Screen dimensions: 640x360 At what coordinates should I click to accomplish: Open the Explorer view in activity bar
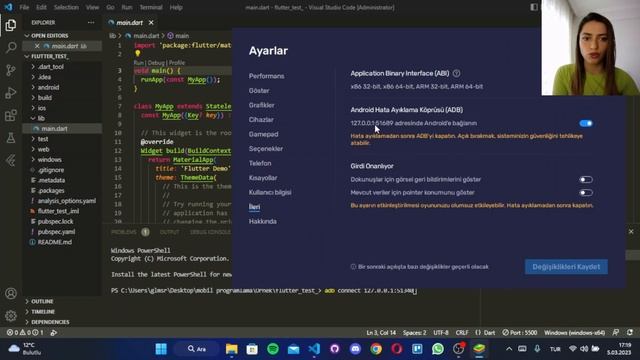11,25
